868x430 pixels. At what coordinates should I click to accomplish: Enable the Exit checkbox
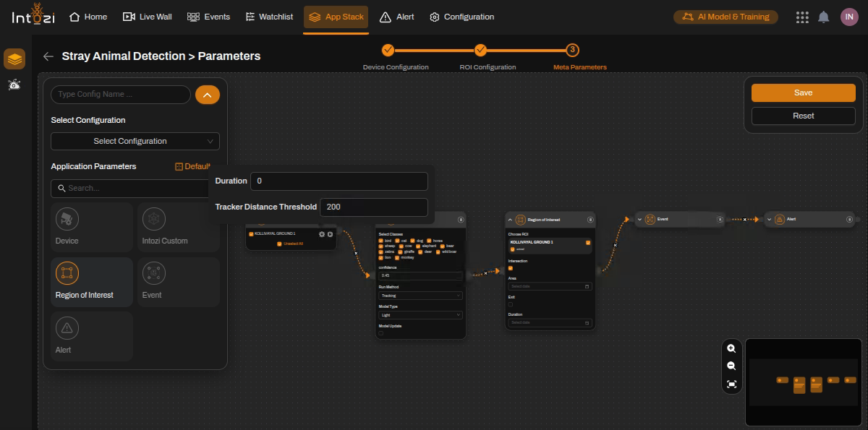click(x=511, y=304)
